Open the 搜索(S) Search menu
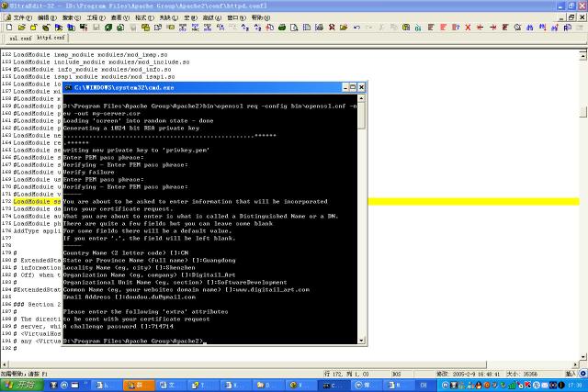588x392 pixels. point(73,17)
